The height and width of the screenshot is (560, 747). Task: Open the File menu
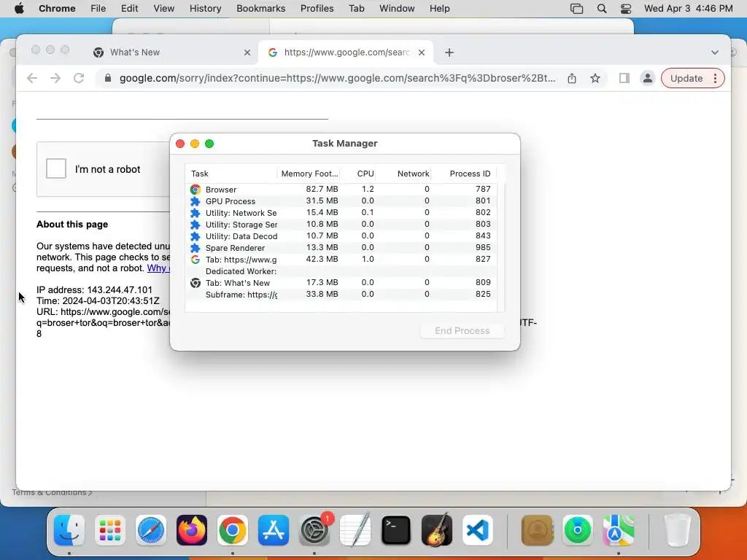point(98,9)
